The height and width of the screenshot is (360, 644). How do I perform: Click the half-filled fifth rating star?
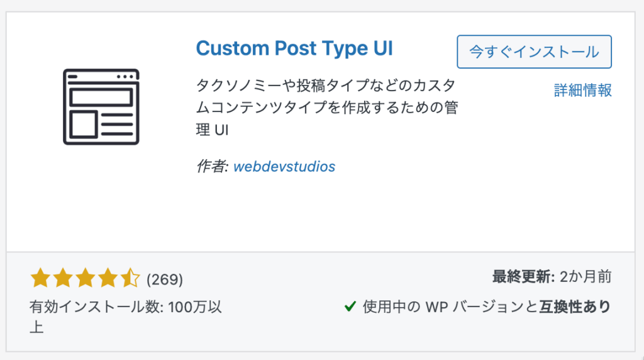[130, 278]
